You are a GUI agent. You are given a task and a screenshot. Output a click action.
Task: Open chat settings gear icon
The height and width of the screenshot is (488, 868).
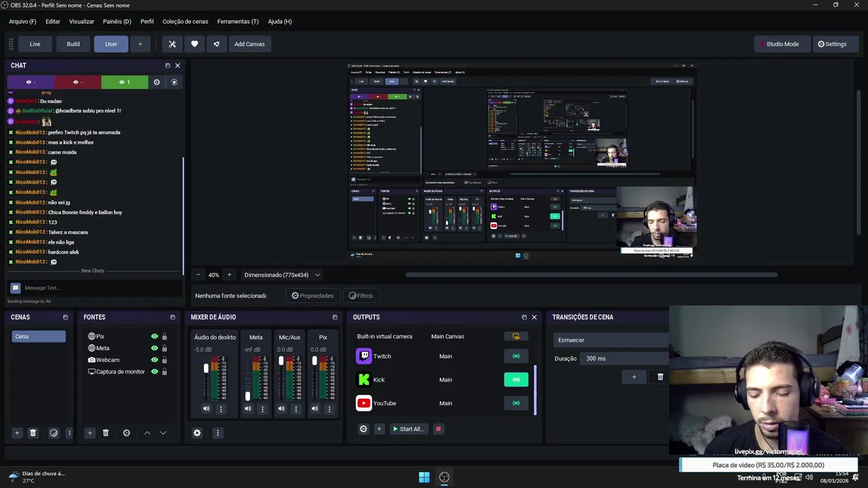coord(157,82)
